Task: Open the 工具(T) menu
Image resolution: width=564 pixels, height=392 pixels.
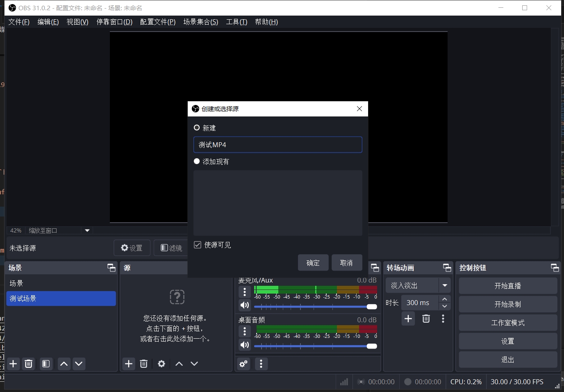Action: click(x=237, y=22)
